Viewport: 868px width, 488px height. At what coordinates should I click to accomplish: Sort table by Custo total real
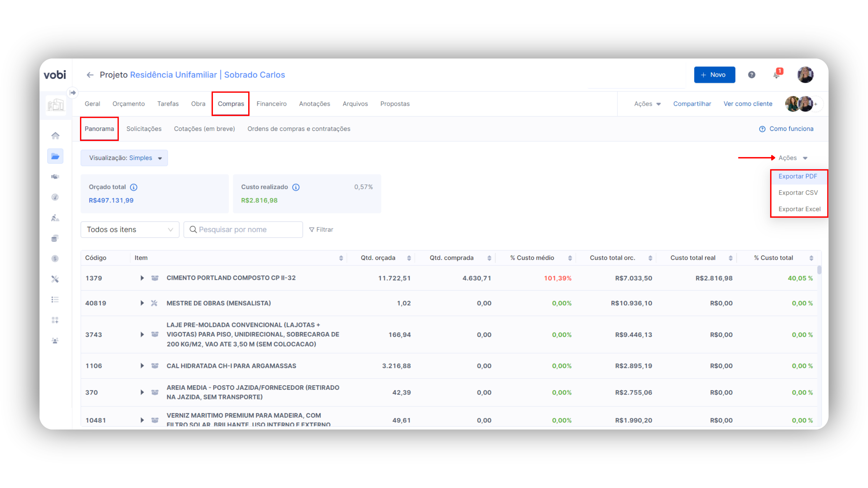(730, 258)
